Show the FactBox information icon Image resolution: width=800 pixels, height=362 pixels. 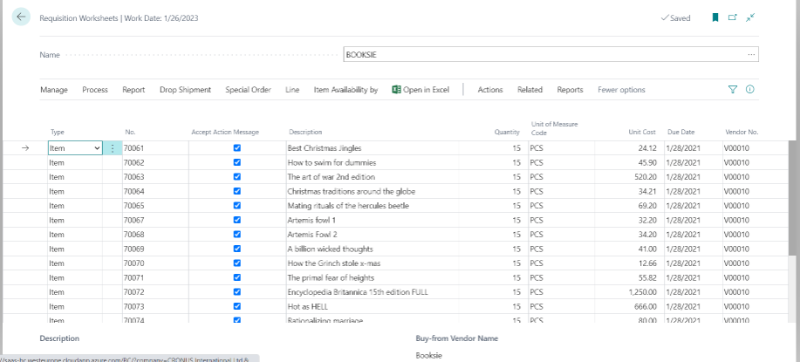pyautogui.click(x=750, y=90)
